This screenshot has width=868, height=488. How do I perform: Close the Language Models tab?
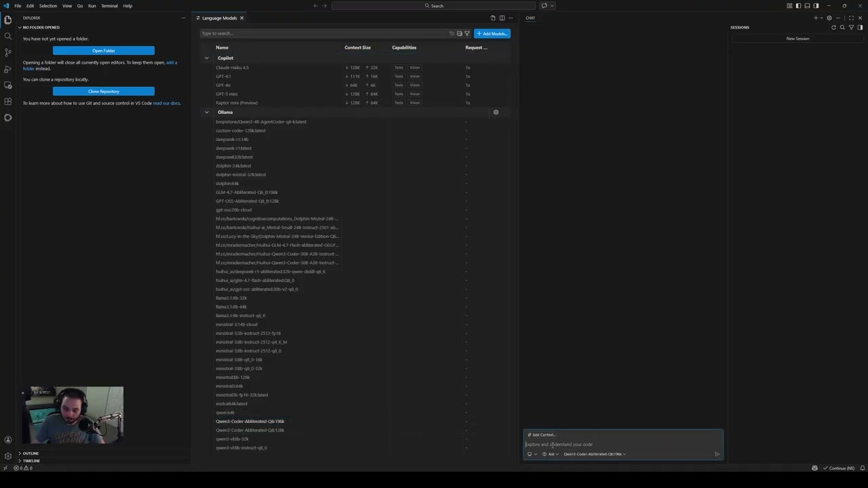pyautogui.click(x=241, y=18)
